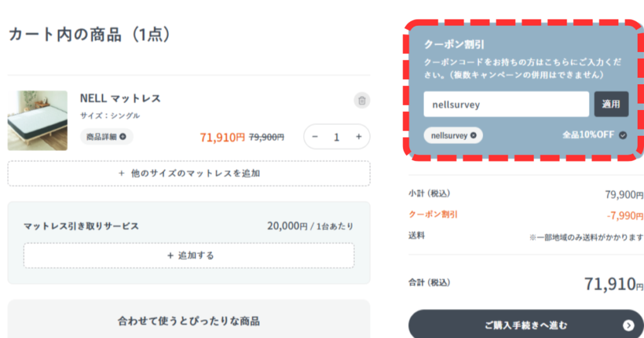
Task: Click the NELL マットレス product name
Action: pos(120,98)
